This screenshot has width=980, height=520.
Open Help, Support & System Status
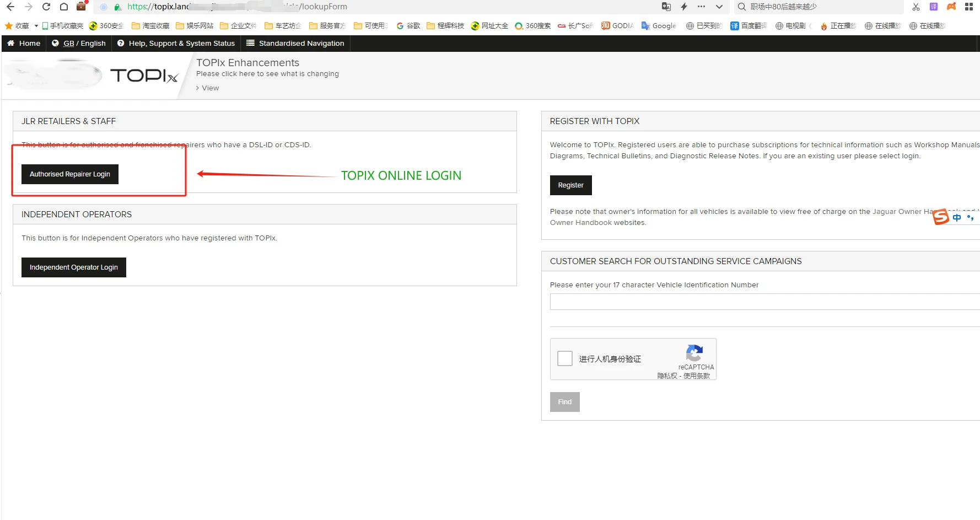(176, 44)
